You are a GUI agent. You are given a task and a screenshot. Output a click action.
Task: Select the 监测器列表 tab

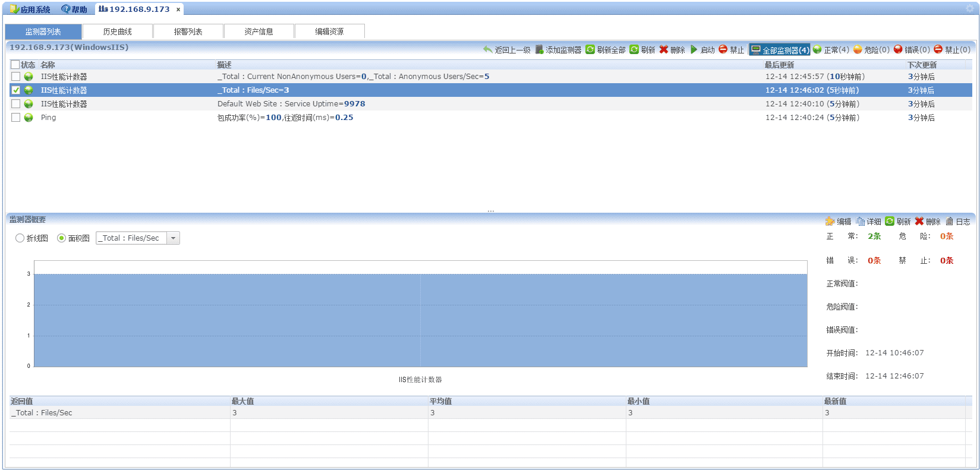[43, 31]
